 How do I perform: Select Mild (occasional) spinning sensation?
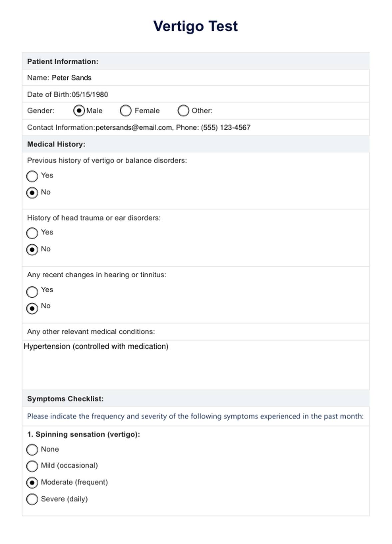32,466
